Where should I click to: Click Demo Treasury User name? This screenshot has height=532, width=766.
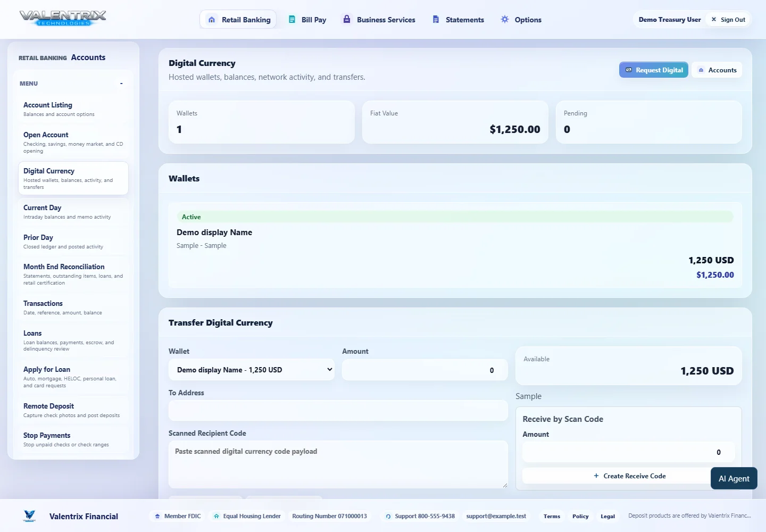670,20
